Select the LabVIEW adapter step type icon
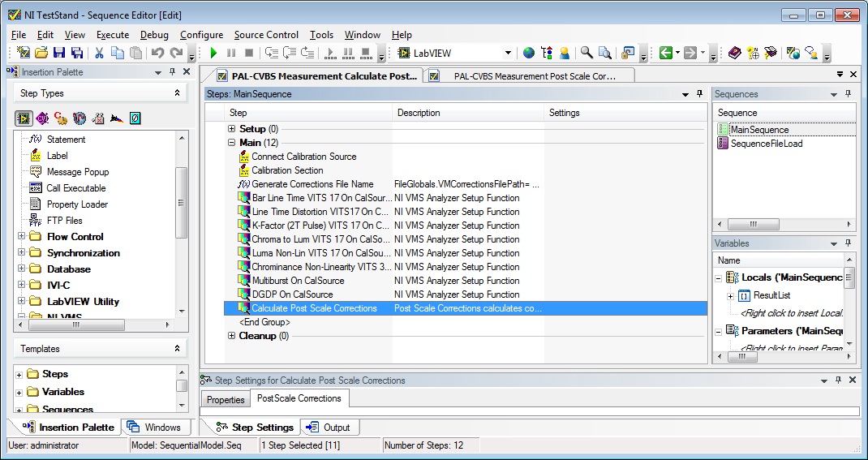 tap(24, 118)
